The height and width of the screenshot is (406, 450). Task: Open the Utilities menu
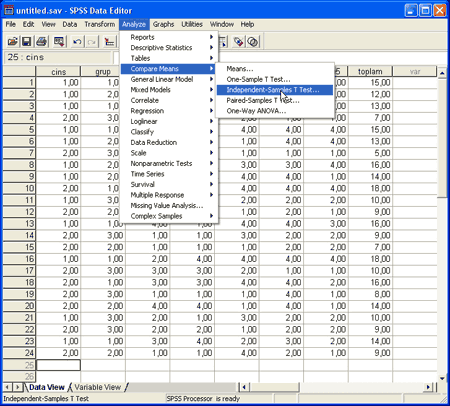pyautogui.click(x=192, y=24)
